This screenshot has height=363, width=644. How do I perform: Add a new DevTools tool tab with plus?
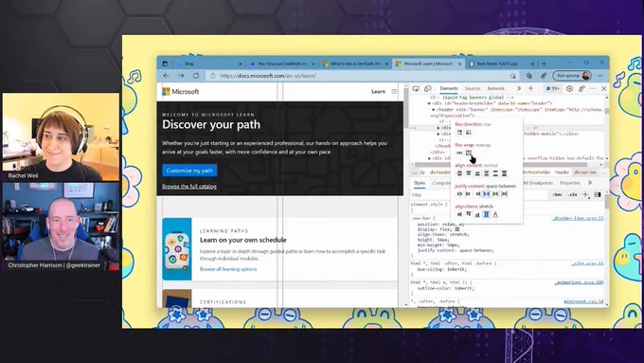click(x=531, y=88)
